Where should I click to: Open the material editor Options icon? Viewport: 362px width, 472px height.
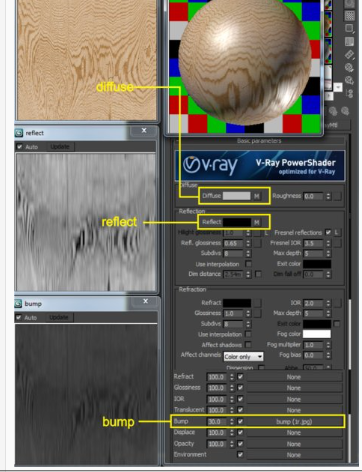tap(349, 67)
